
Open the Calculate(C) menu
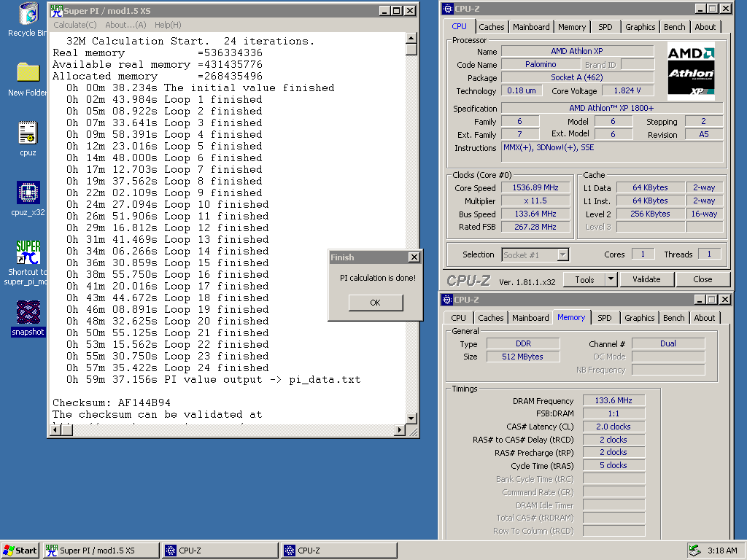tap(75, 25)
